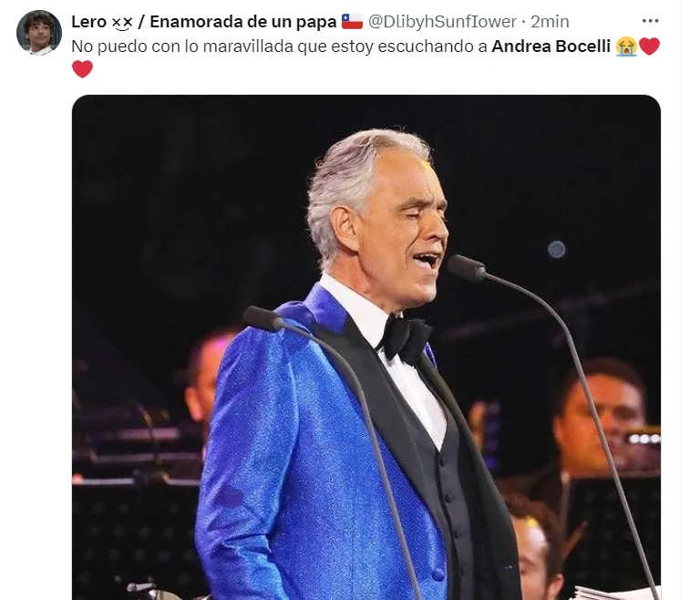This screenshot has width=700, height=600.
Task: Open the attached concert photo
Action: [x=366, y=347]
